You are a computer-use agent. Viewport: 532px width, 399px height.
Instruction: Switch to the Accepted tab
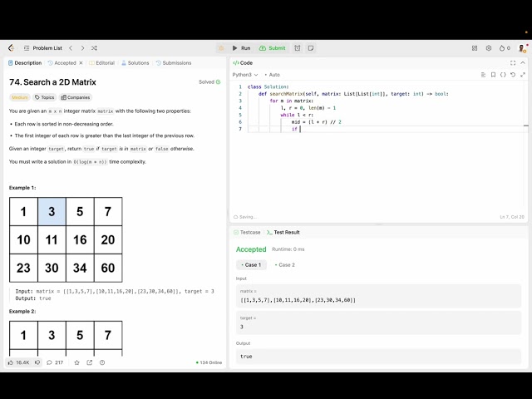(62, 63)
